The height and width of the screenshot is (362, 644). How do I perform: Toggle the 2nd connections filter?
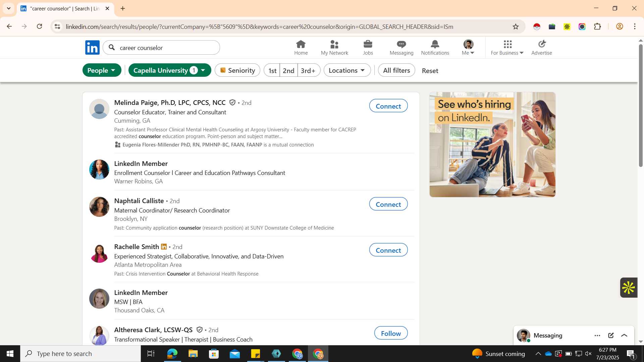[288, 70]
